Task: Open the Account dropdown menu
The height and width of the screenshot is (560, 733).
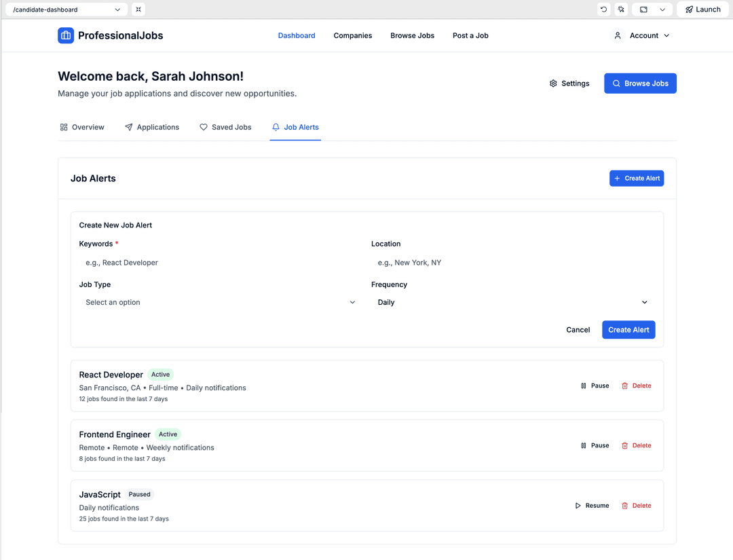Action: pos(641,35)
